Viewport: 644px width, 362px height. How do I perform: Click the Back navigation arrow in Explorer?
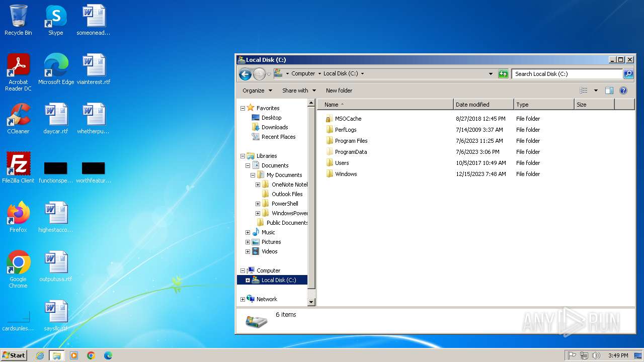coord(245,74)
